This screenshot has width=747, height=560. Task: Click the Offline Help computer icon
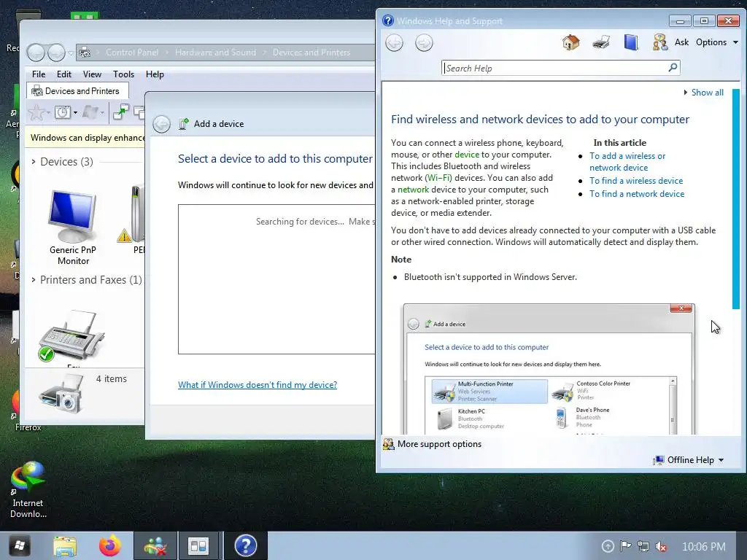point(659,460)
